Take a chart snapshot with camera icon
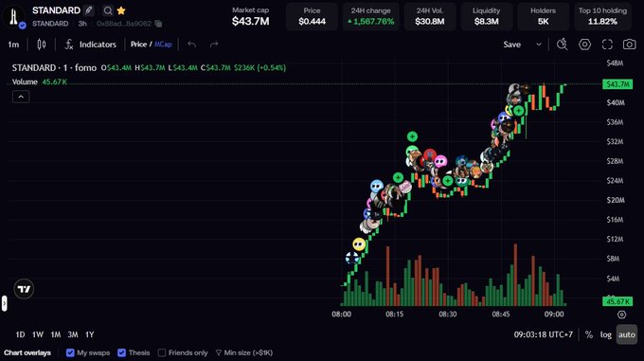 (629, 45)
